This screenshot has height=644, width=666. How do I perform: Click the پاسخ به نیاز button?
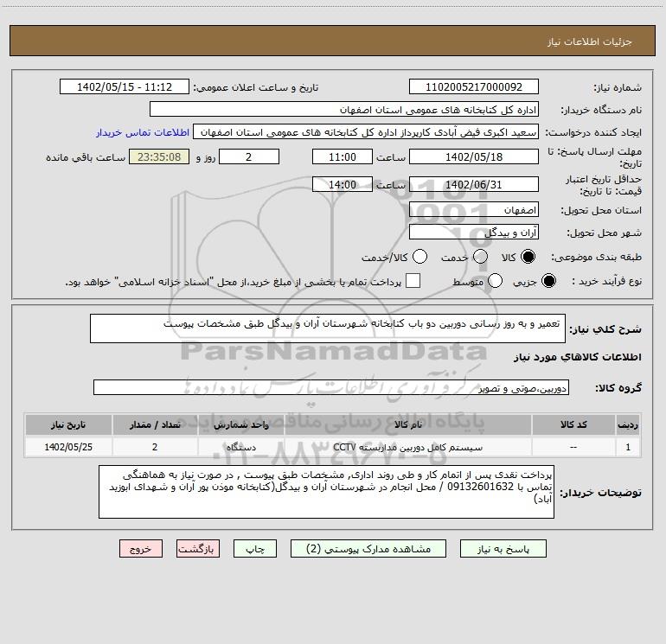click(503, 549)
